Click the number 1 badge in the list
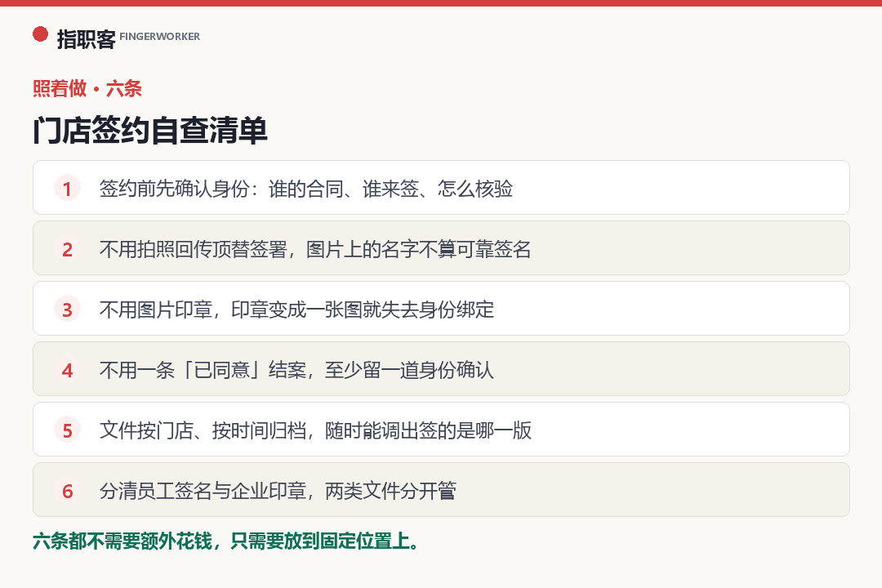The image size is (882, 588). [68, 189]
